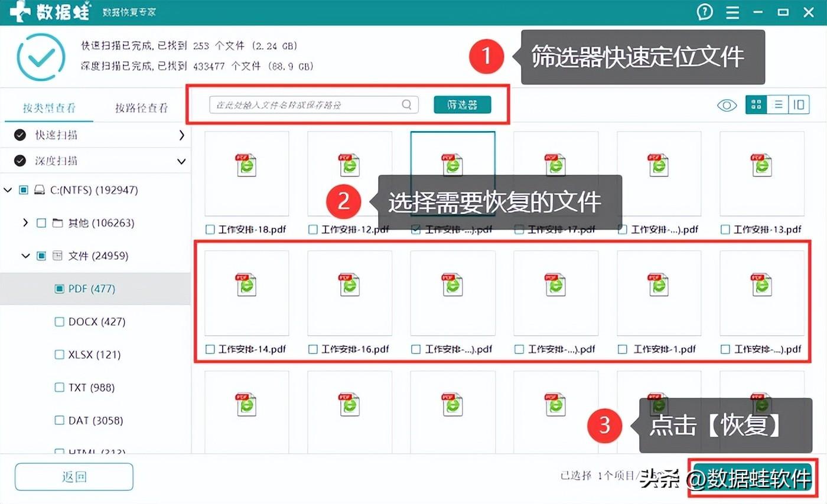Open thumbnail of 工作安排-16.pdf

click(350, 293)
